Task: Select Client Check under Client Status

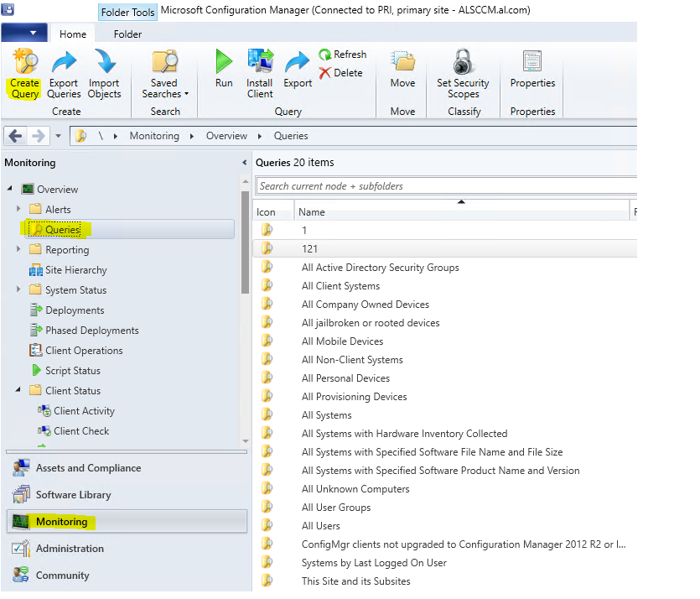Action: pyautogui.click(x=74, y=431)
